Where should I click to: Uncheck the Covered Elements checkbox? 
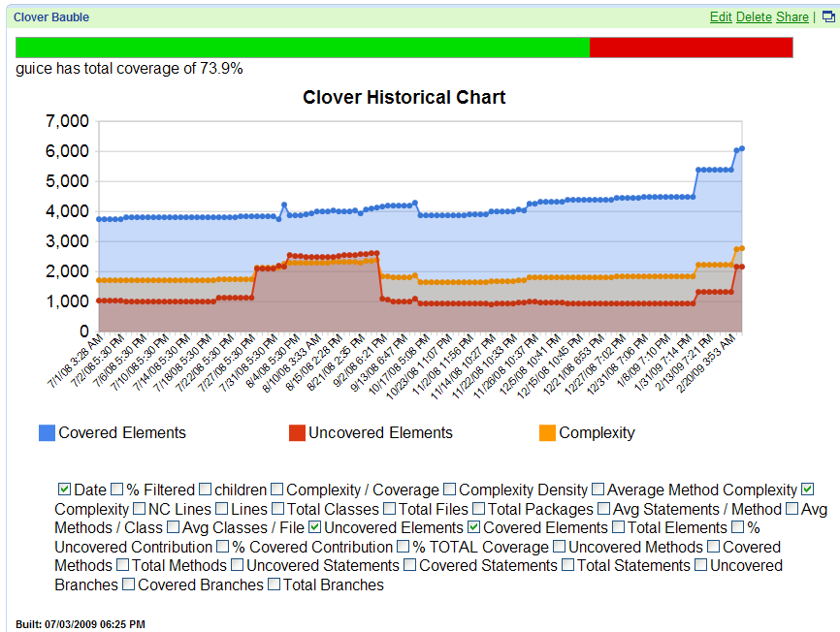pyautogui.click(x=473, y=528)
